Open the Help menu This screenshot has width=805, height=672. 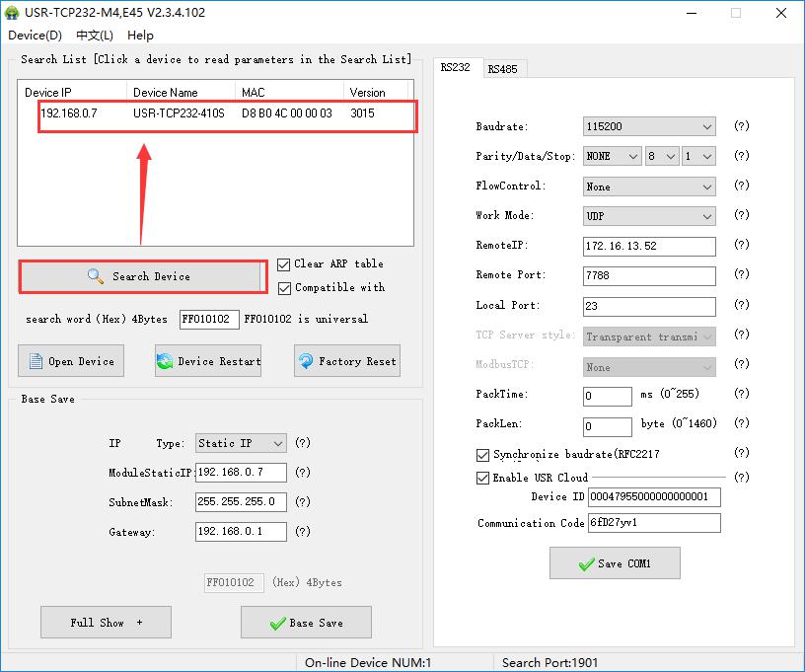pos(140,36)
